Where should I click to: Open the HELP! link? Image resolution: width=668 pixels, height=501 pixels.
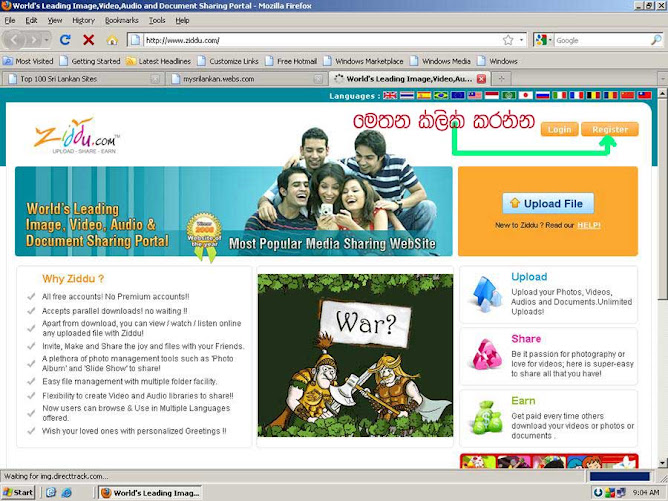pos(589,225)
